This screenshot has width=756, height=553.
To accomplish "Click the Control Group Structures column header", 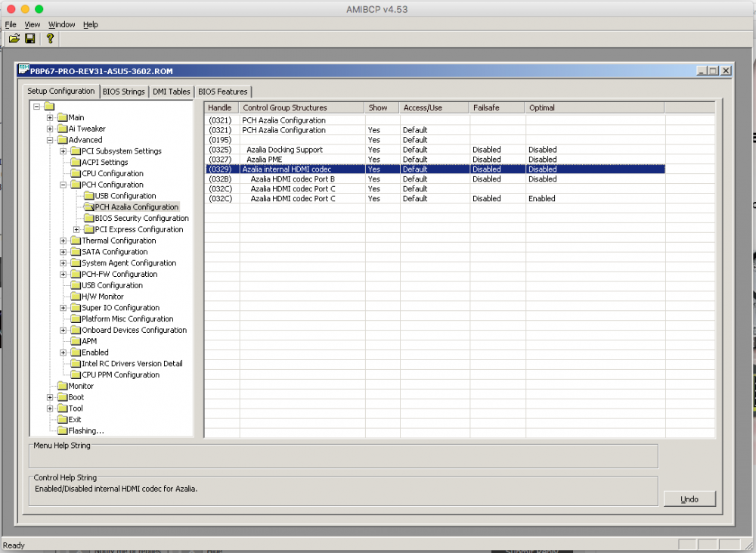I will coord(302,107).
